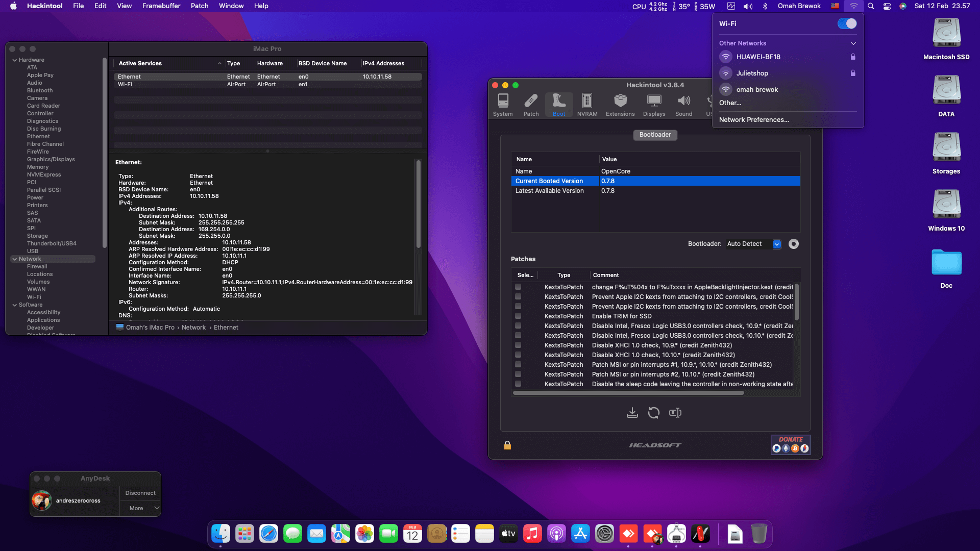980x551 pixels.
Task: Select the Wi-Fi row in Active Services
Action: (268, 85)
